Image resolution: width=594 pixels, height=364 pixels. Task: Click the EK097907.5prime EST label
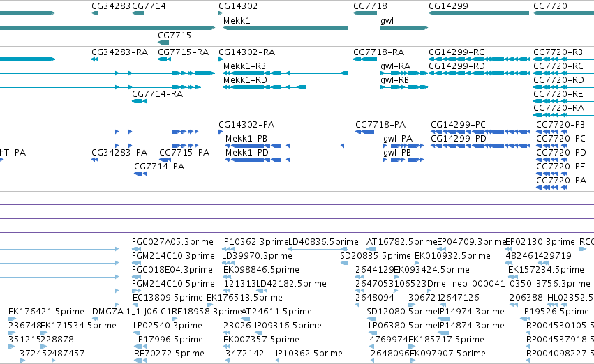point(447,354)
